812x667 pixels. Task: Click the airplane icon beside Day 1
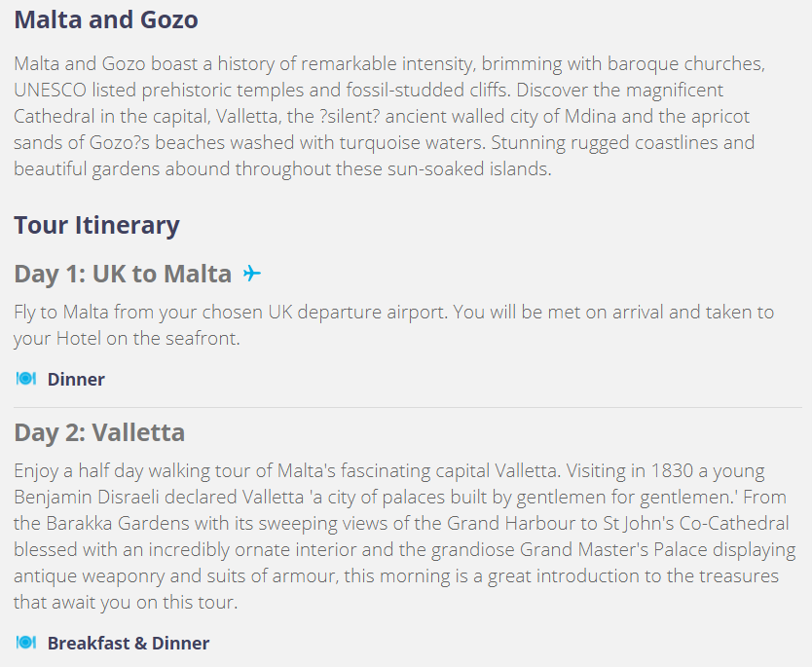point(251,273)
